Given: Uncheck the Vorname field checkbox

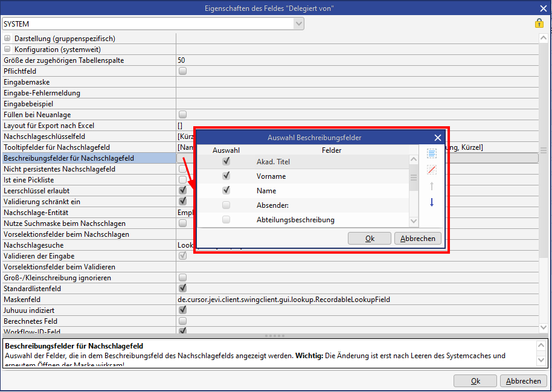Looking at the screenshot, I should pos(226,176).
